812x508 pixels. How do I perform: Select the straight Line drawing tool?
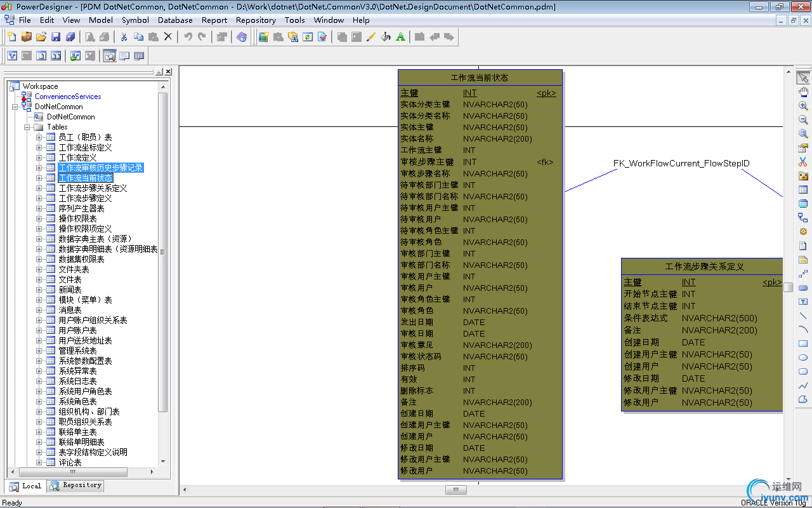[803, 315]
